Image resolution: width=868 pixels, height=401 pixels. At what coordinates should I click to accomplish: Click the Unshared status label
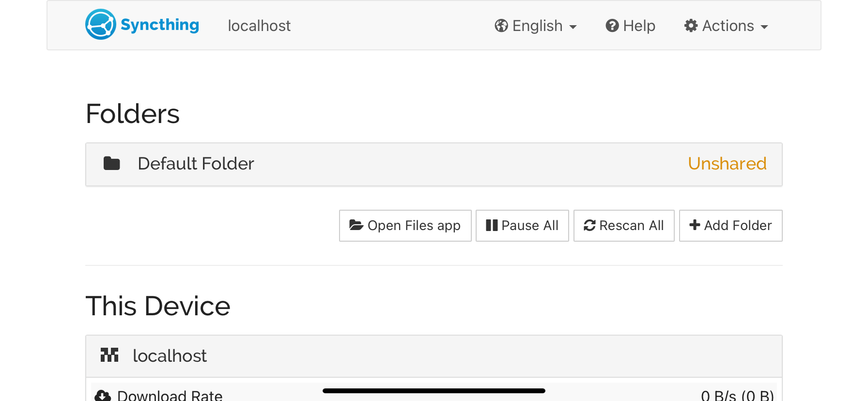[727, 164]
